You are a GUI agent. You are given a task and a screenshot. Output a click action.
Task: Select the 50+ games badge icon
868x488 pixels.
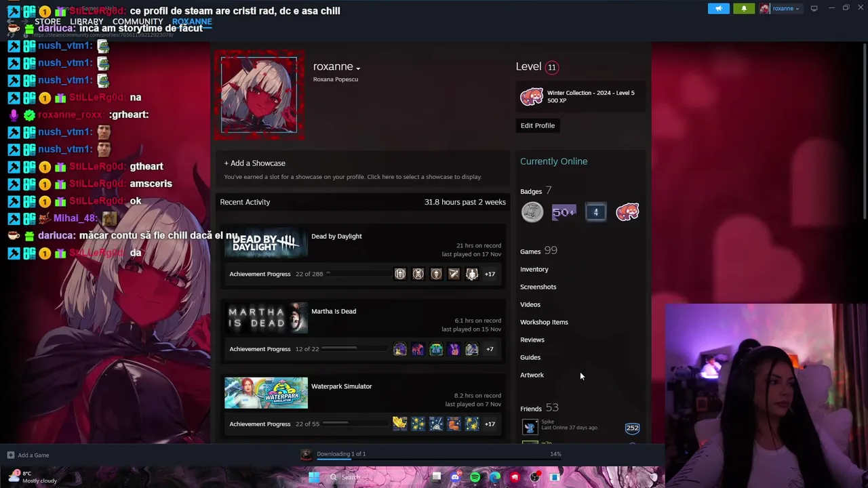point(564,212)
